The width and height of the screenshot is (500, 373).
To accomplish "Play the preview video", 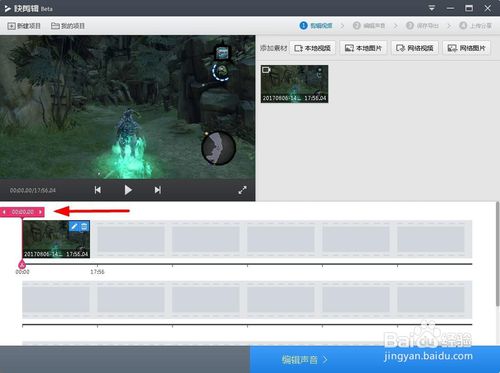I will coord(128,190).
